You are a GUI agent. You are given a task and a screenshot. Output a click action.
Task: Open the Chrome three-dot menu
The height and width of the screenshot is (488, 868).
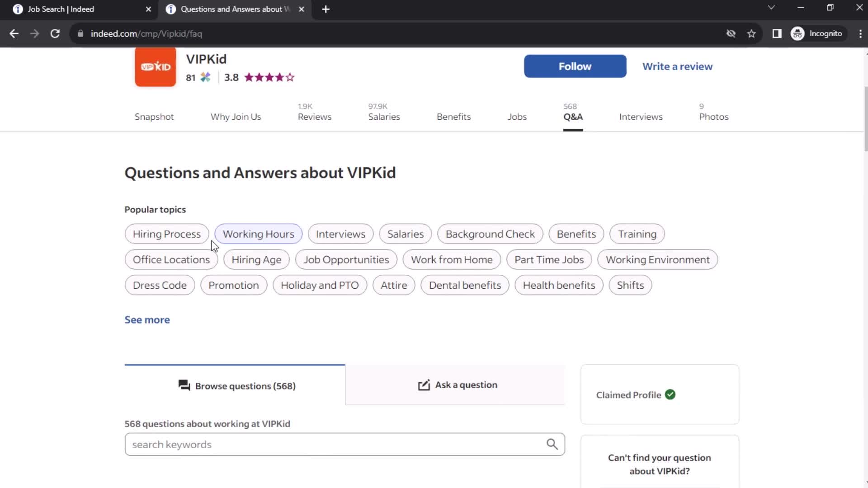pyautogui.click(x=860, y=33)
